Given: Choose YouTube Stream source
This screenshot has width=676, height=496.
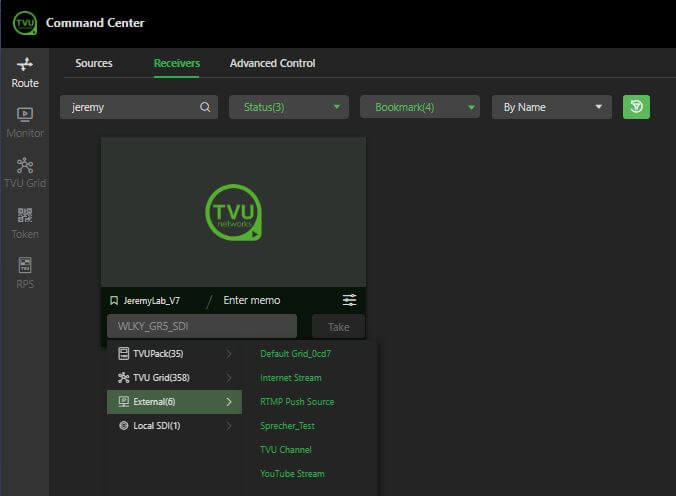Looking at the screenshot, I should tap(292, 474).
